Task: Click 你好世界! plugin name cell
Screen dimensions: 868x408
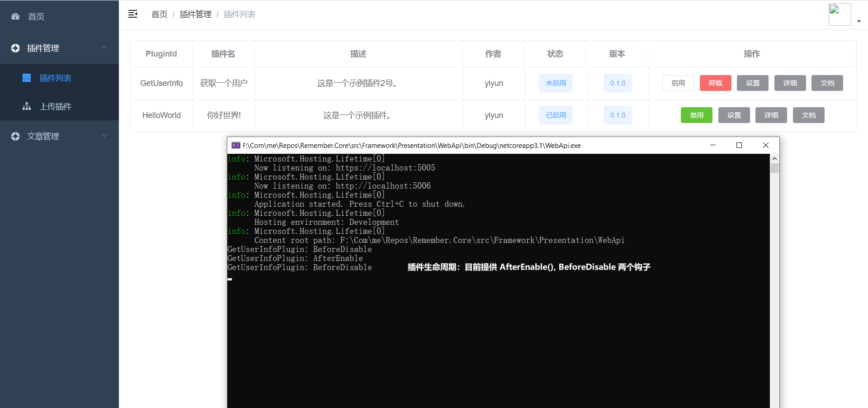Action: [224, 115]
